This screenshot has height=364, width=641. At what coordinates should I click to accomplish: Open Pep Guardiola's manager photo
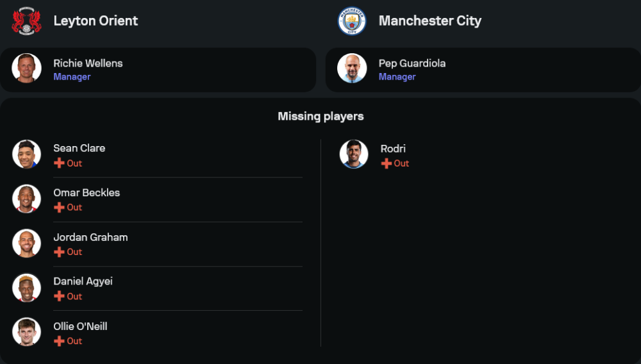(352, 68)
